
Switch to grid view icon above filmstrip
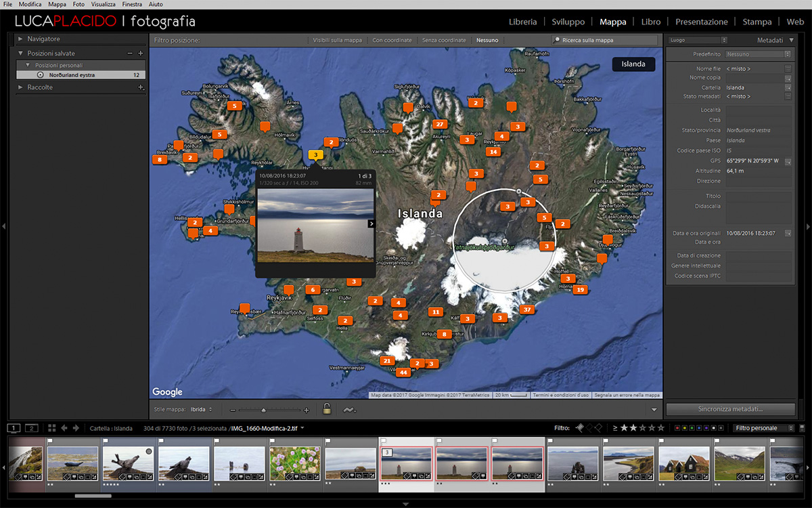[52, 428]
